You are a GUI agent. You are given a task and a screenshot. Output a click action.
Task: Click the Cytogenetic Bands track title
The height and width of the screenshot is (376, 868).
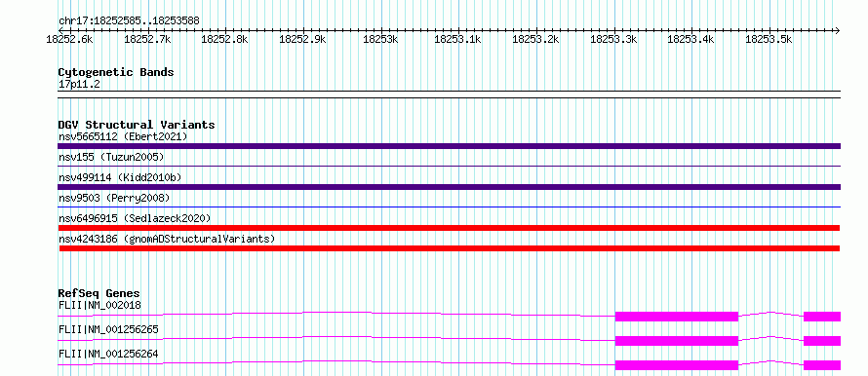[116, 72]
